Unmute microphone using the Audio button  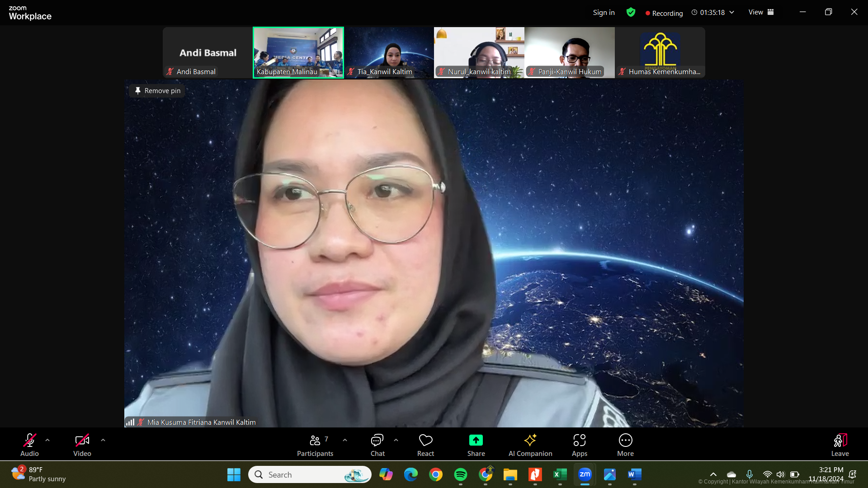click(29, 445)
